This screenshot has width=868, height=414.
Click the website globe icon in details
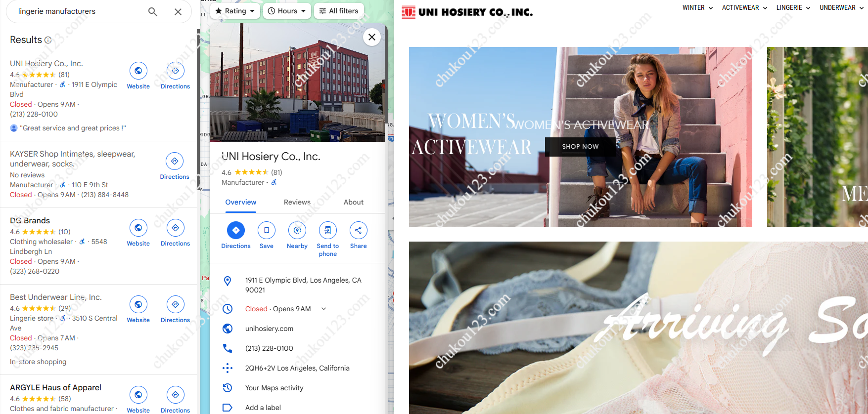[228, 329]
